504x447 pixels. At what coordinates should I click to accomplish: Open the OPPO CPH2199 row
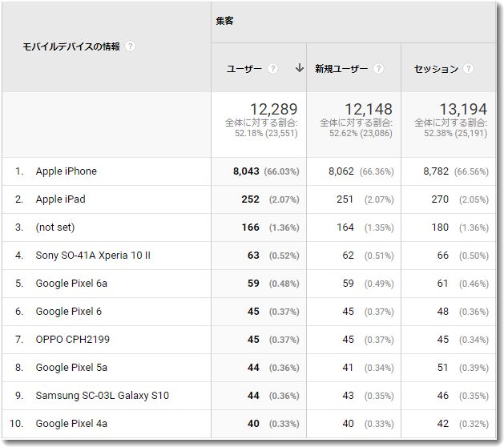[x=73, y=340]
